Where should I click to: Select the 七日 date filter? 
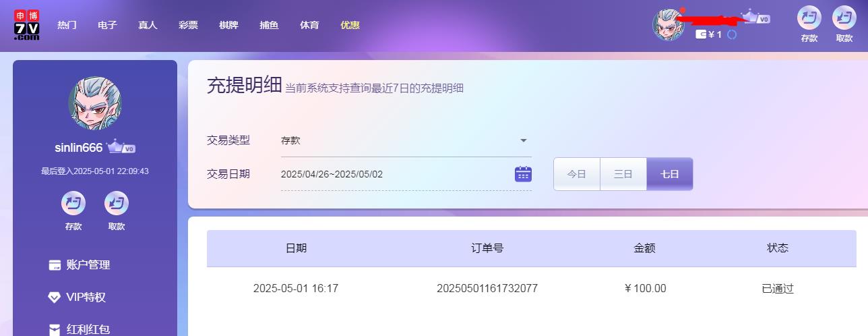point(669,174)
